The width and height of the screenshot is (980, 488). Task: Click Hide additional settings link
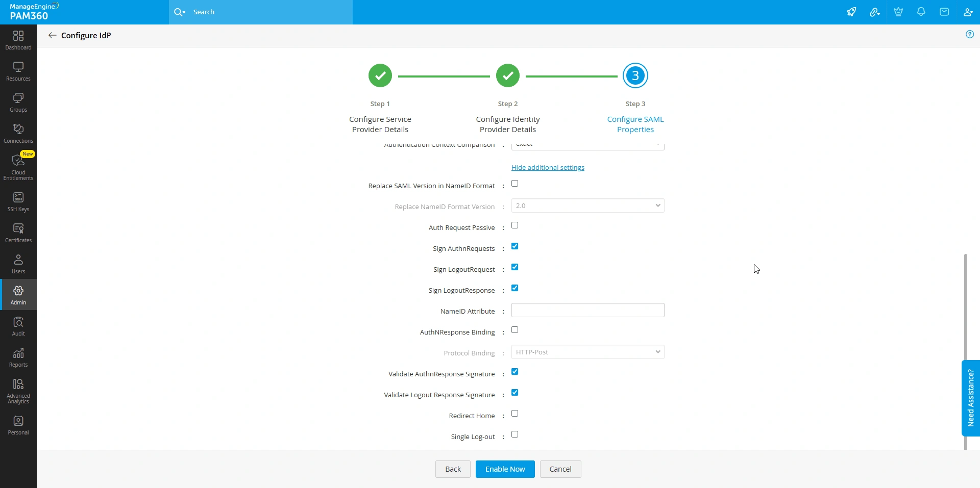[548, 167]
